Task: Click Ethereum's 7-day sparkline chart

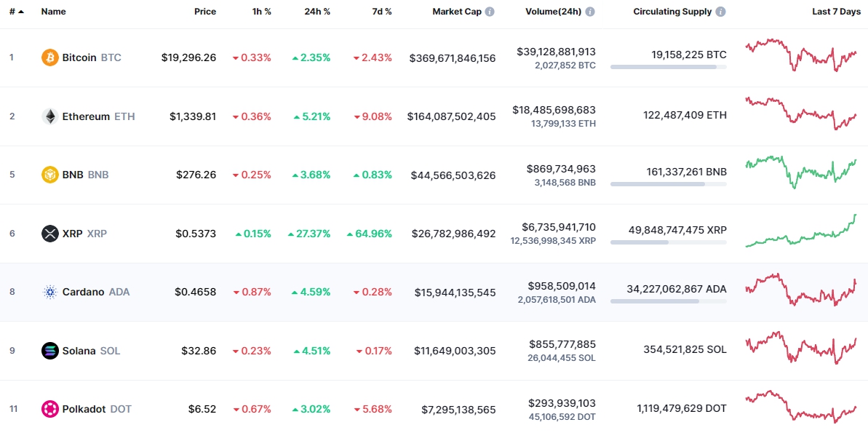Action: coord(802,114)
